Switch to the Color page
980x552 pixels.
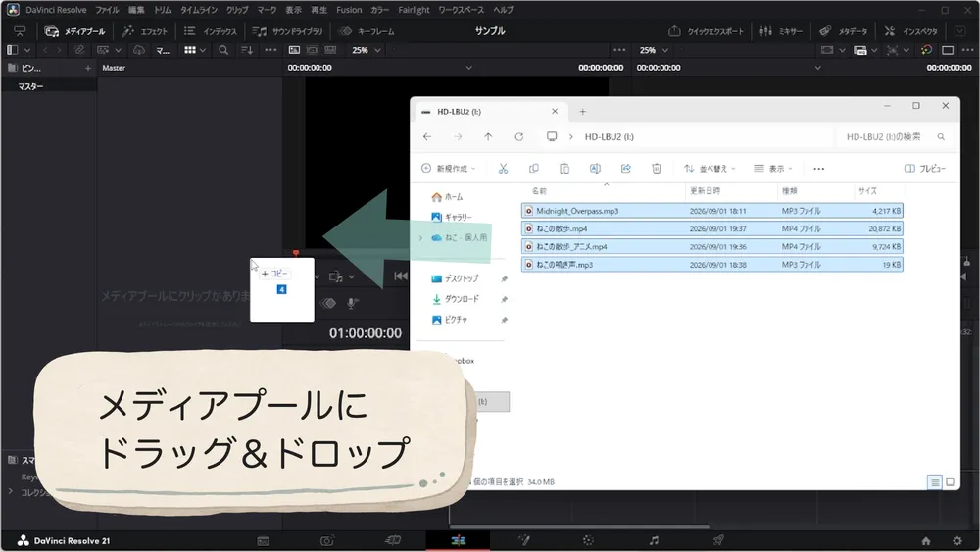tap(588, 541)
